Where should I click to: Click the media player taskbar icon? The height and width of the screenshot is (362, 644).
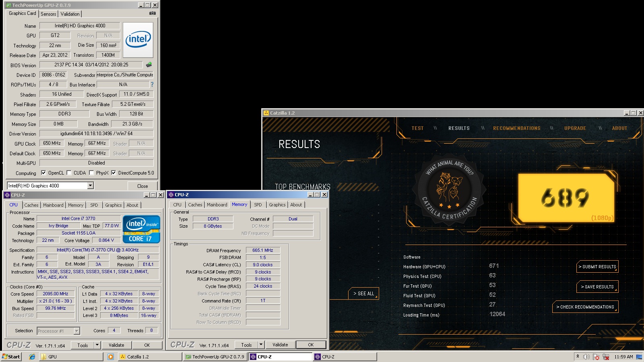point(111,357)
